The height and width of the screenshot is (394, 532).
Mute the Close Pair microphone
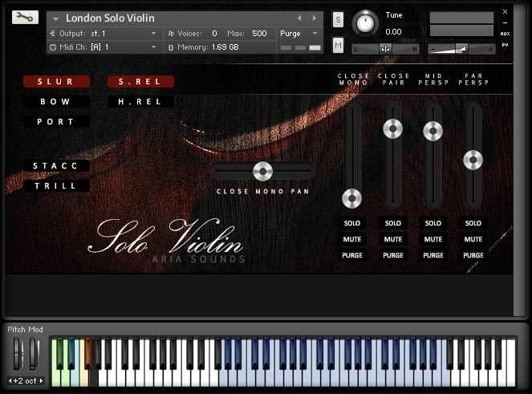(393, 239)
